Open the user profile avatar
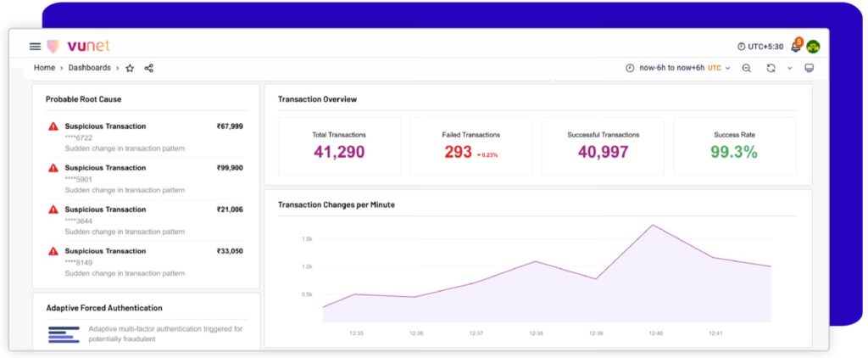868x358 pixels. pos(813,47)
